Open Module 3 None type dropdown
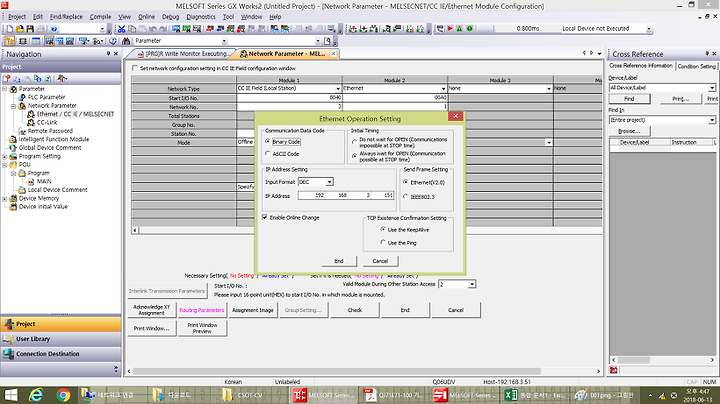 pos(549,88)
